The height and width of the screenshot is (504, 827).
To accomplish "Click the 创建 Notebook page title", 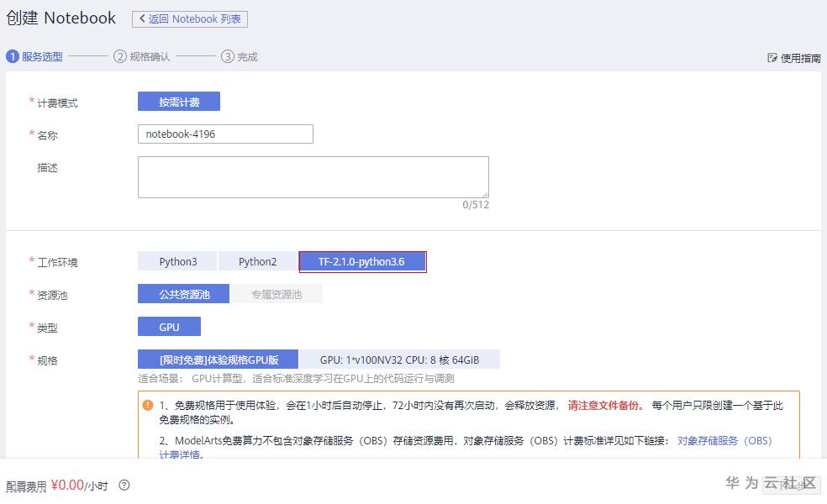I will click(61, 18).
